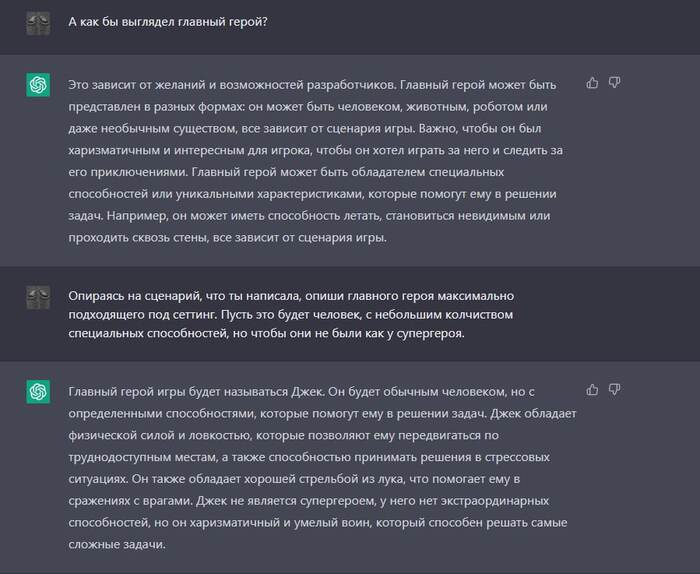Click the ChatGPT logo beside the Джек reply
Screen dimensions: 700x574
click(x=38, y=392)
